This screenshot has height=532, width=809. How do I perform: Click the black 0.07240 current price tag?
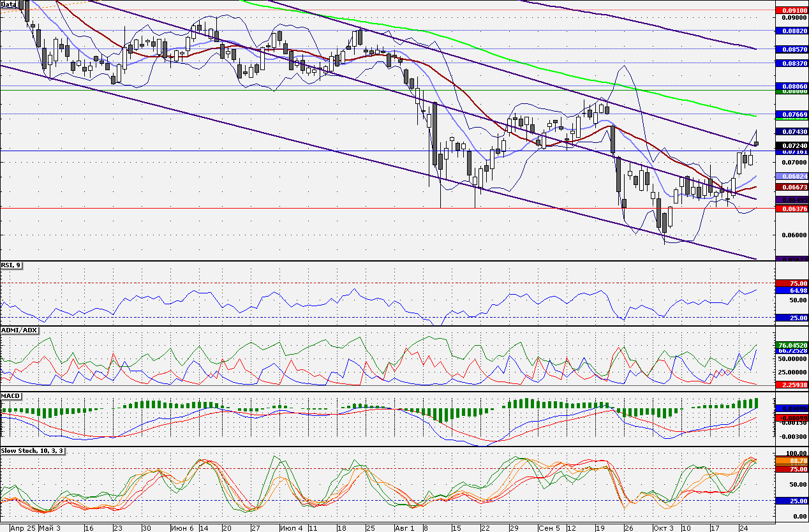point(792,145)
